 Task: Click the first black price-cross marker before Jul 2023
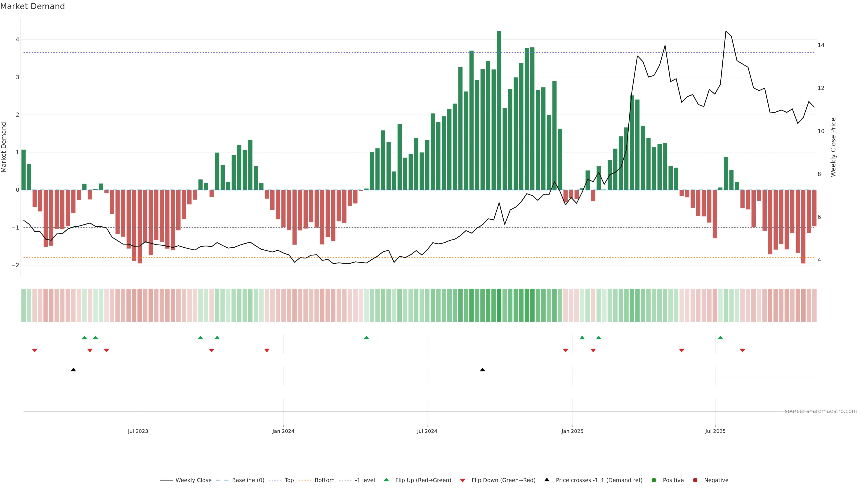(73, 370)
